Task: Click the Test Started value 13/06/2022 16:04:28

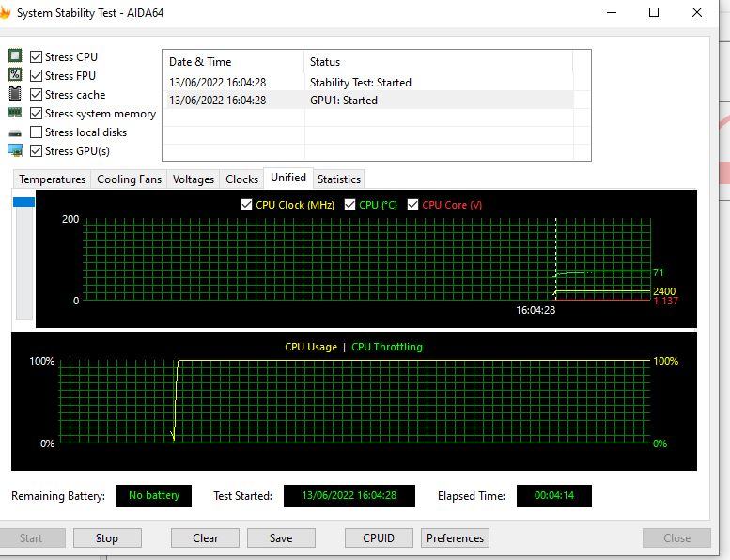Action: [349, 496]
